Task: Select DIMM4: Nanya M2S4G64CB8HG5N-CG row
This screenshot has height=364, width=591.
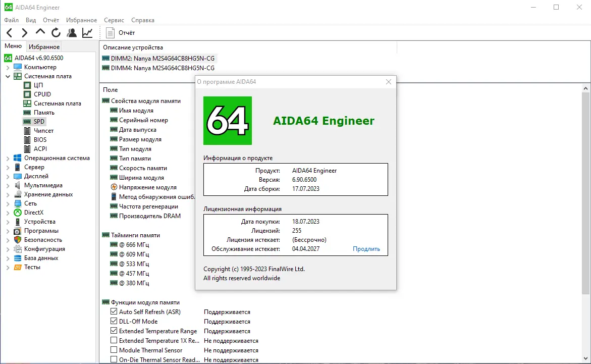Action: click(x=158, y=68)
